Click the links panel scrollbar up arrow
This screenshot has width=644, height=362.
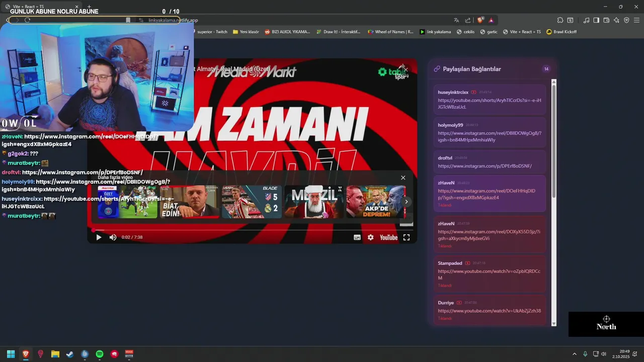[554, 81]
